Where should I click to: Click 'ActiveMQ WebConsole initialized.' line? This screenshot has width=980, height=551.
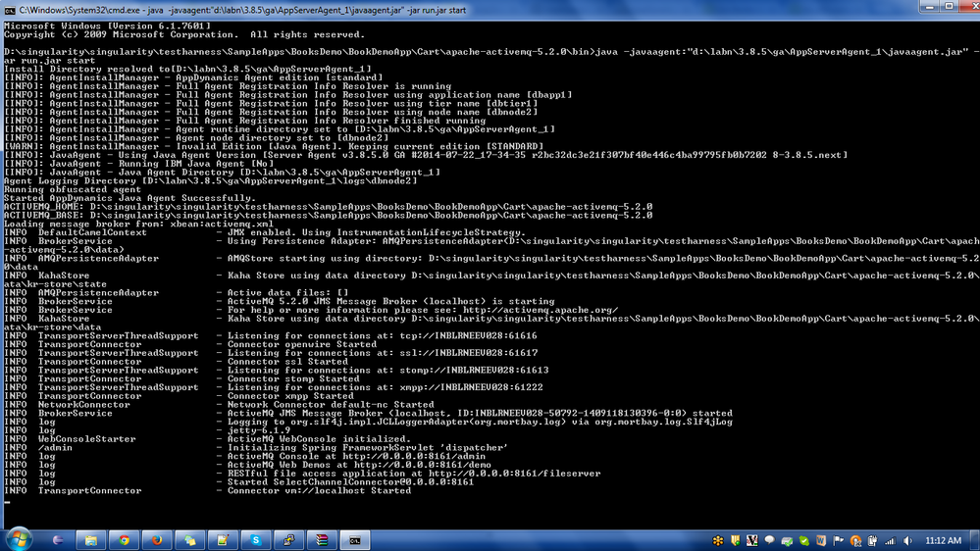click(208, 439)
